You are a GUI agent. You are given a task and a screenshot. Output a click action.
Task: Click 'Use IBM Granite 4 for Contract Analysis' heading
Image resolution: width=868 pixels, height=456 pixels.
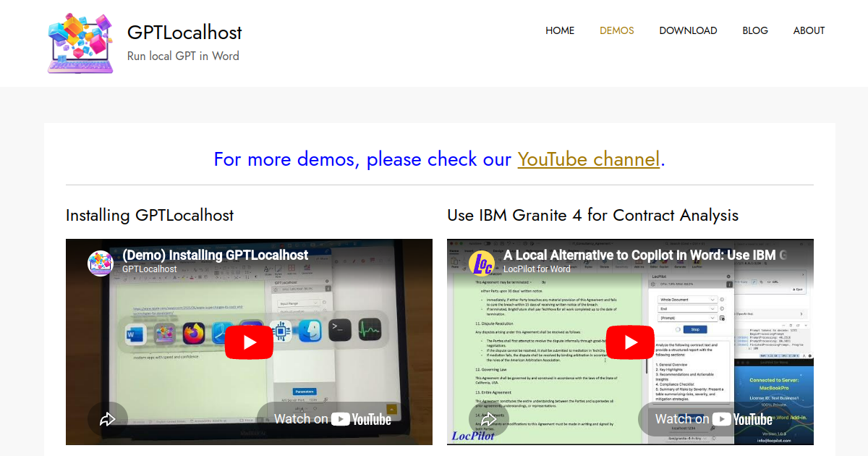593,215
